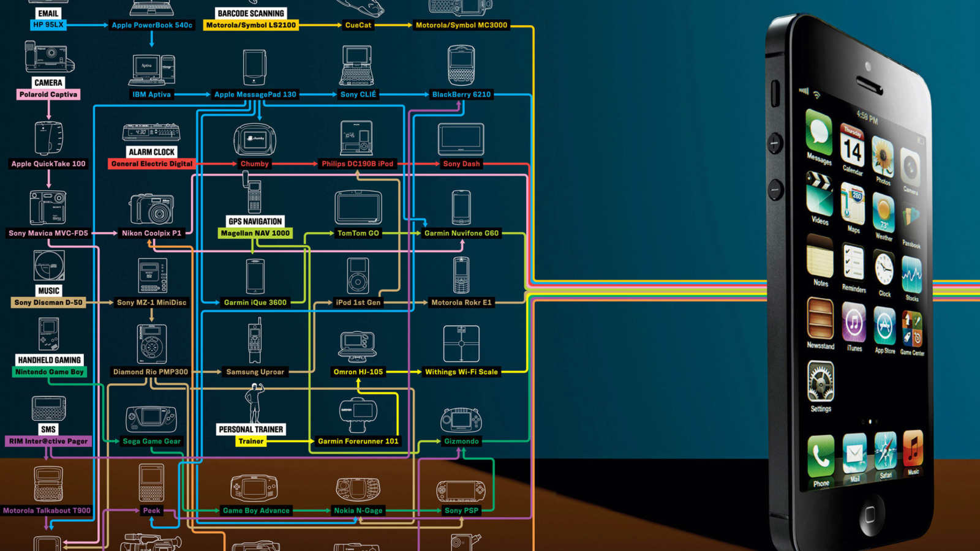
Task: Open the Stocks app icon
Action: 911,275
